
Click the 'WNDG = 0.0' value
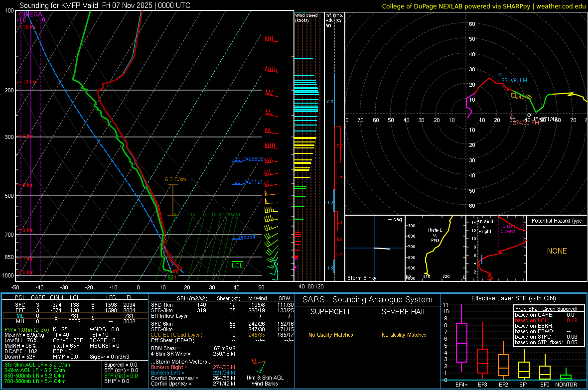coord(104,329)
